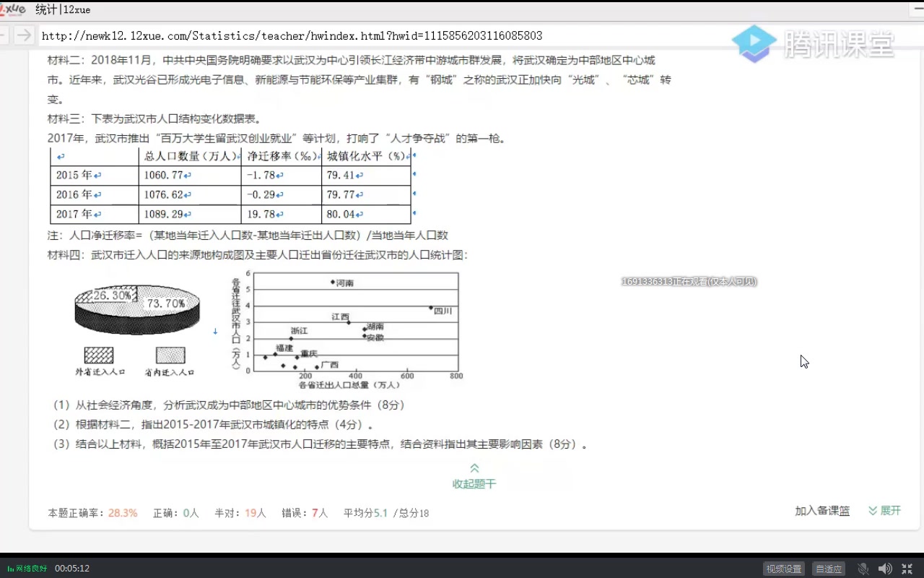Click the 半对: 19人 statistic
The width and height of the screenshot is (924, 578).
(240, 513)
